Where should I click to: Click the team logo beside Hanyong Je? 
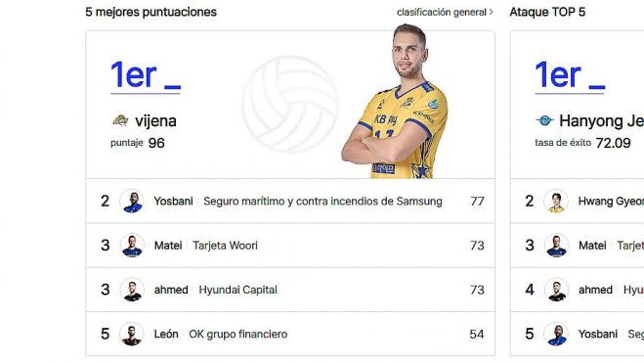(x=544, y=120)
